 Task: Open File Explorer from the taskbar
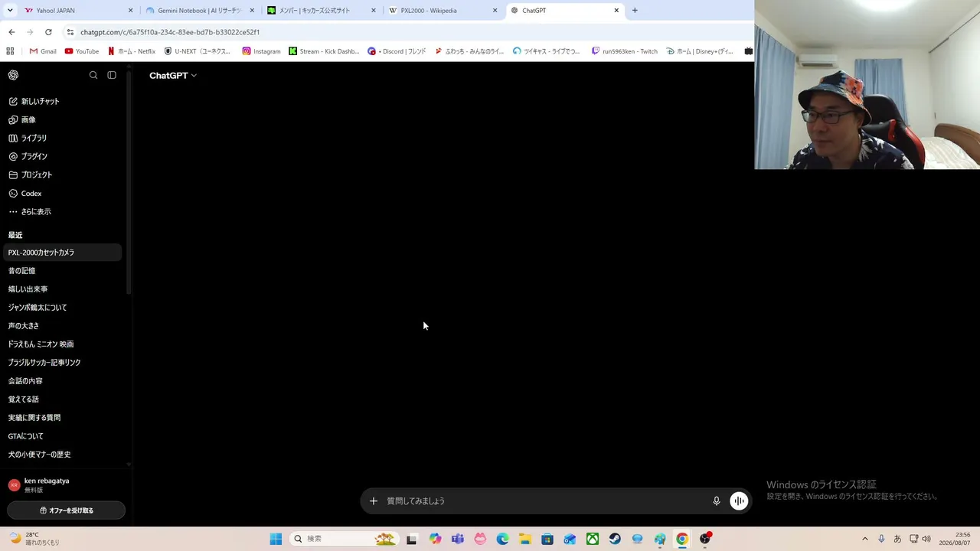pyautogui.click(x=524, y=539)
